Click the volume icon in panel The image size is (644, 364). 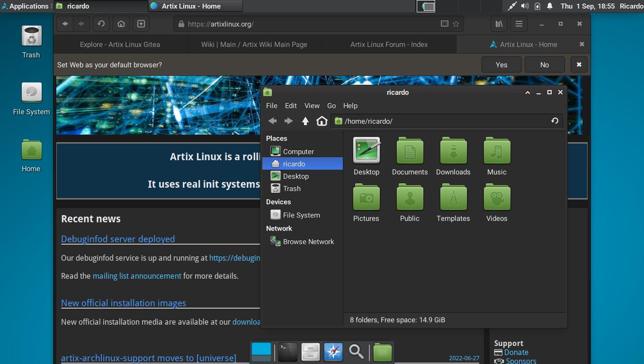click(x=525, y=6)
